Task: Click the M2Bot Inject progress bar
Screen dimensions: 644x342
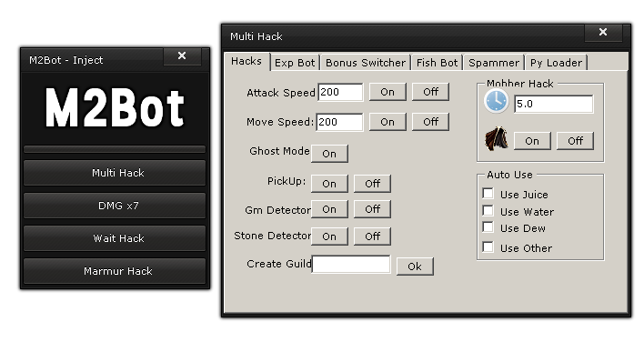Action: [x=115, y=149]
